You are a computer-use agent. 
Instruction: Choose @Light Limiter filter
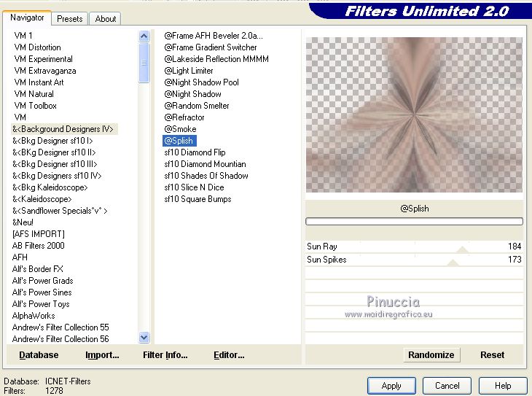point(189,71)
